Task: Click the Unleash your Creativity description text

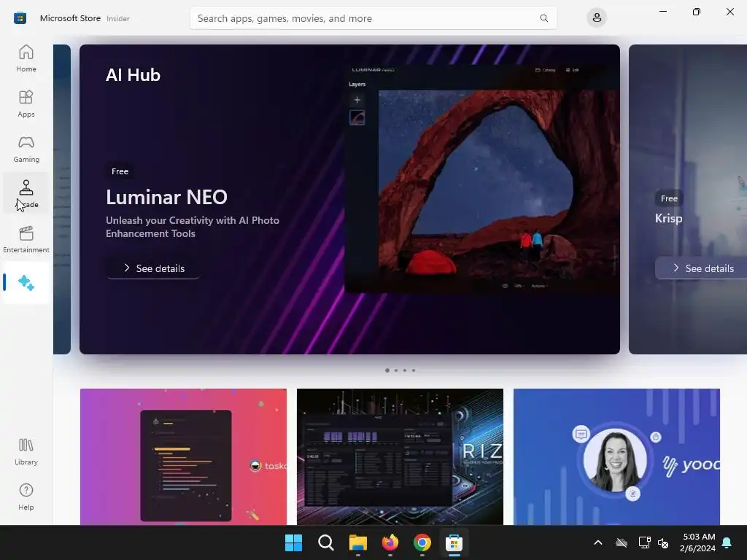Action: tap(193, 227)
